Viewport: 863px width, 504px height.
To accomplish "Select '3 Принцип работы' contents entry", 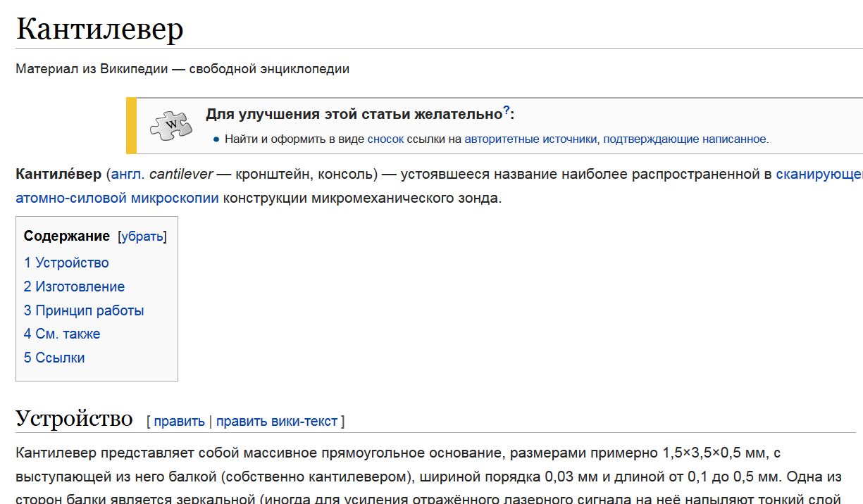I will tap(84, 310).
